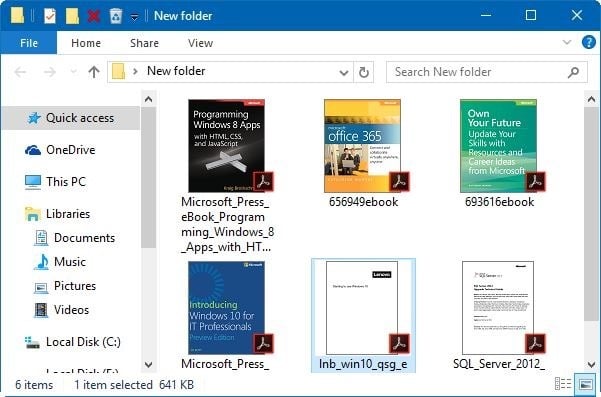Viewport: 601px width, 397px height.
Task: Select the SQL Server 2012 PDF thumbnail
Action: click(498, 308)
